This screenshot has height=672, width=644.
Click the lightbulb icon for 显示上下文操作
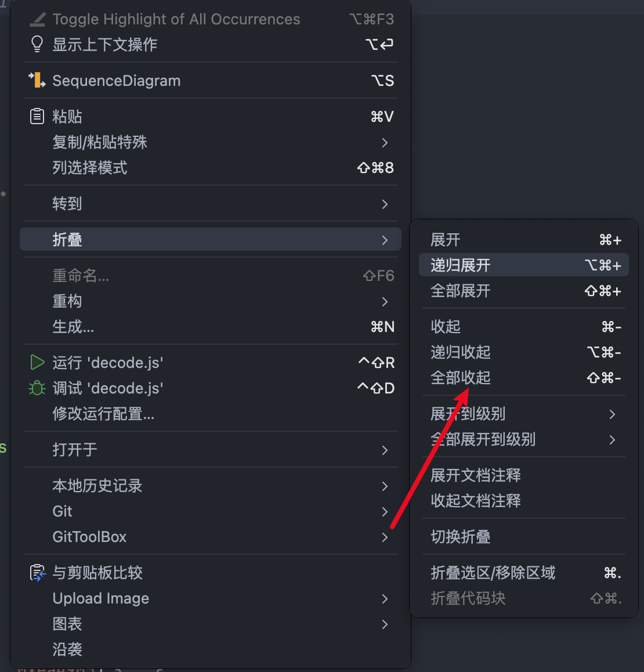pyautogui.click(x=37, y=45)
